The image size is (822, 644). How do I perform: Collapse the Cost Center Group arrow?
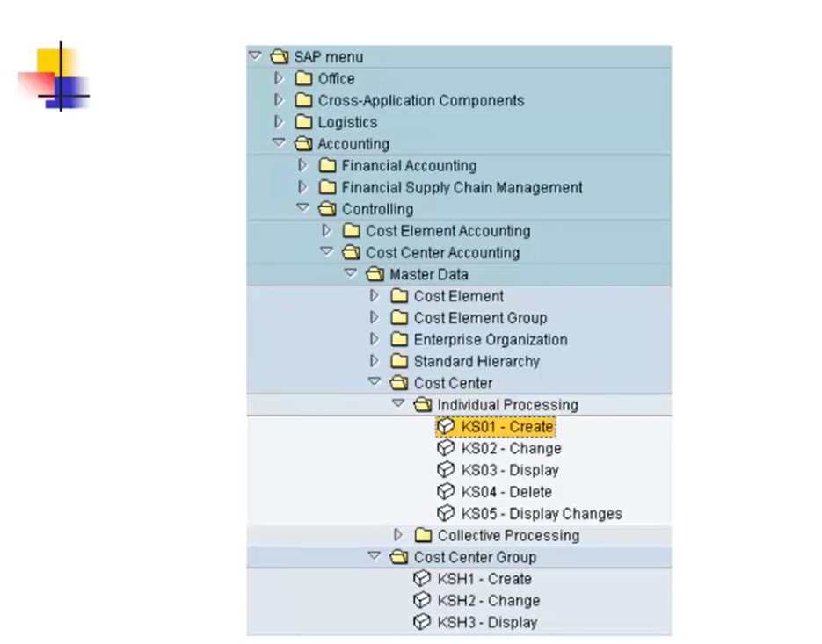pyautogui.click(x=375, y=556)
